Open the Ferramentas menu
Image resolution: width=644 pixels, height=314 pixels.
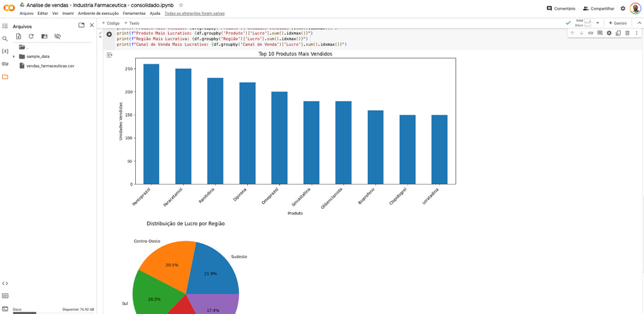[135, 14]
